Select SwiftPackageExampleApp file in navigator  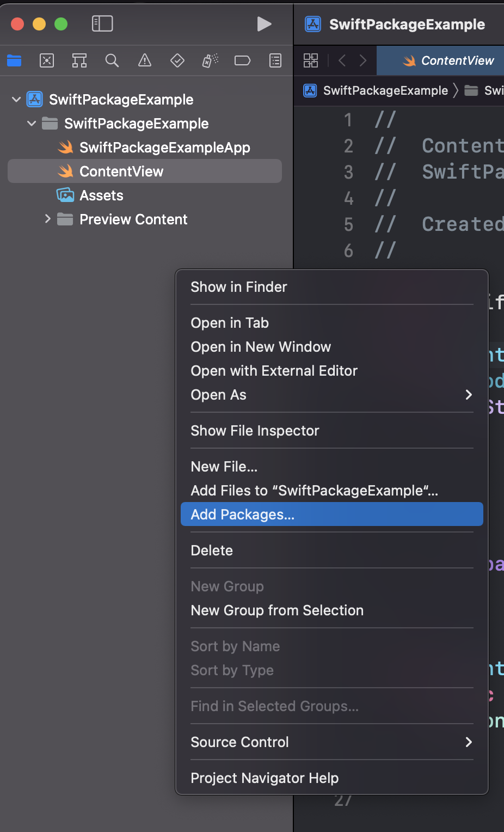164,148
